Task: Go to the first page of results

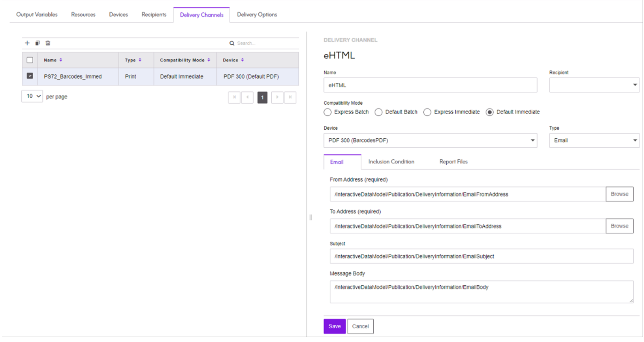Action: click(x=234, y=97)
